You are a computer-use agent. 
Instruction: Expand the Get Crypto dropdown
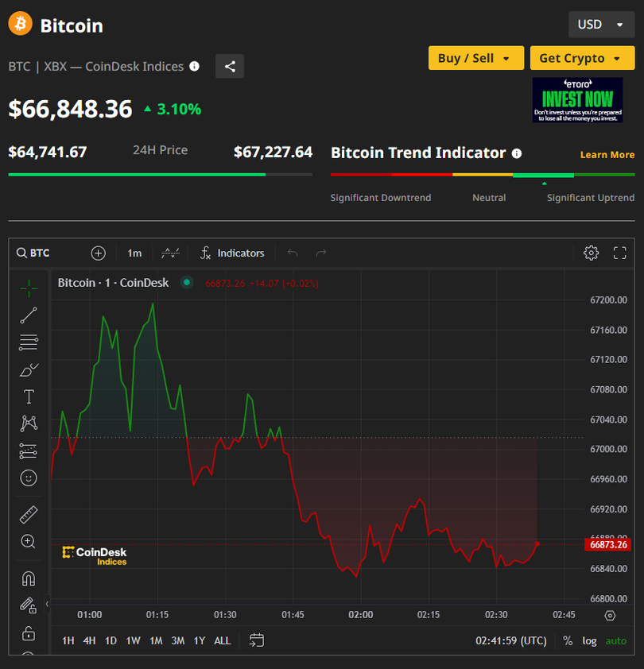tap(581, 58)
